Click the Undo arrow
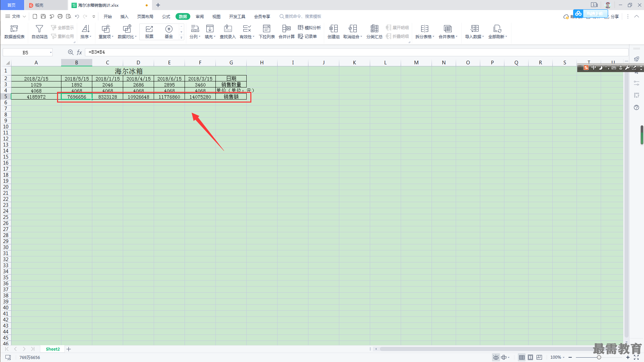This screenshot has width=644, height=362. pyautogui.click(x=77, y=16)
